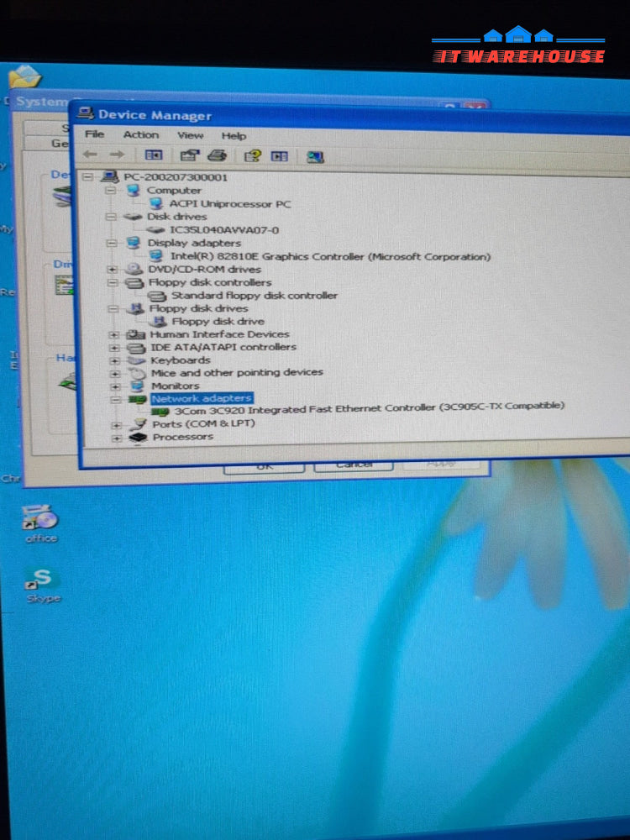Open the File menu

tap(94, 134)
